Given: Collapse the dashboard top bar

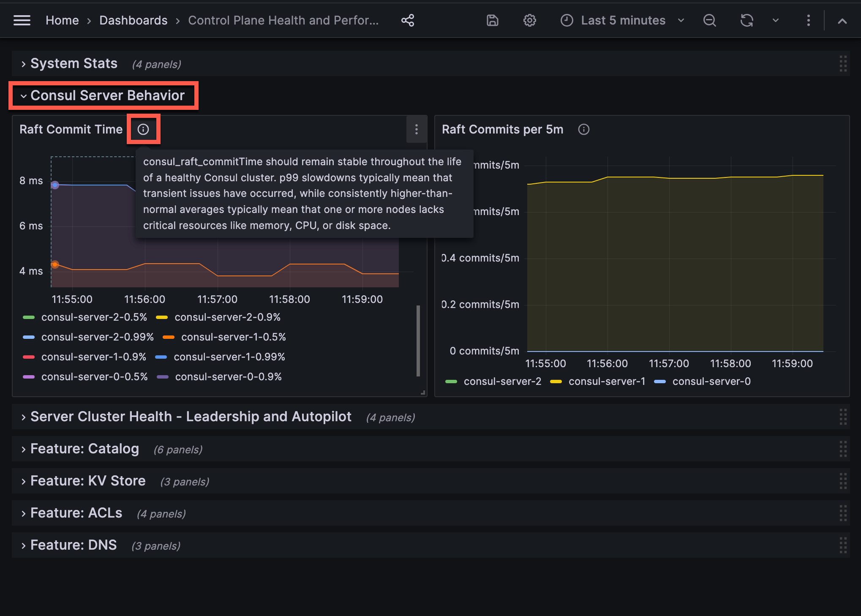Looking at the screenshot, I should tap(842, 21).
